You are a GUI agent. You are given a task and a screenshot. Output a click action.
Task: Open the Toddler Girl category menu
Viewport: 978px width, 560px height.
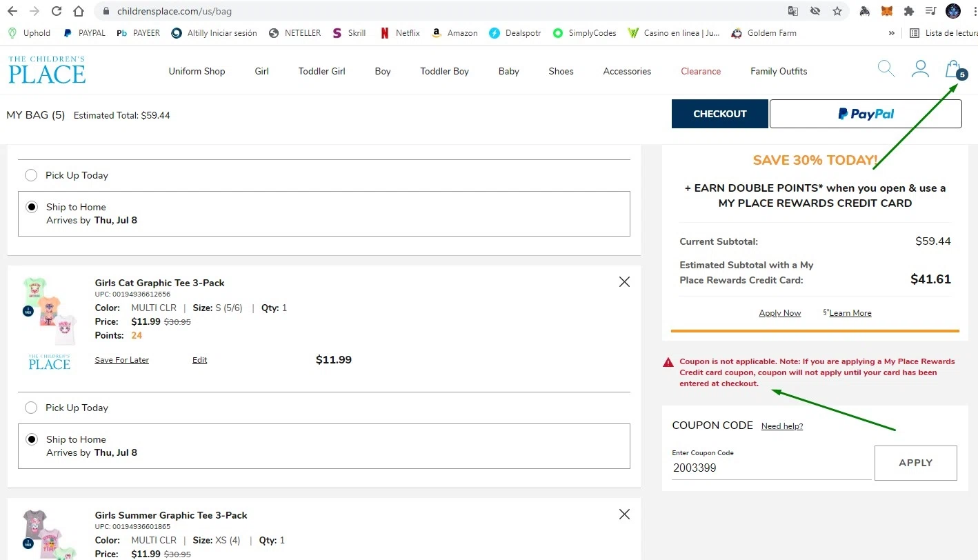pos(321,71)
